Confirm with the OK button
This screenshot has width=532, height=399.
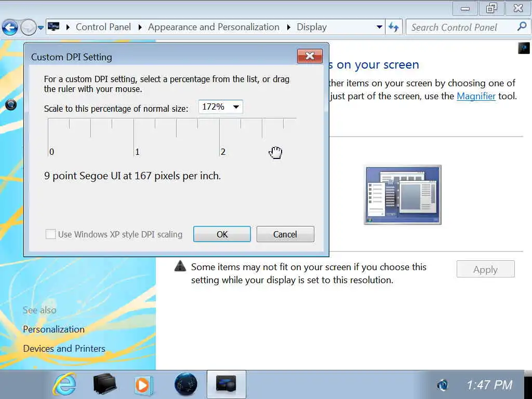click(222, 234)
